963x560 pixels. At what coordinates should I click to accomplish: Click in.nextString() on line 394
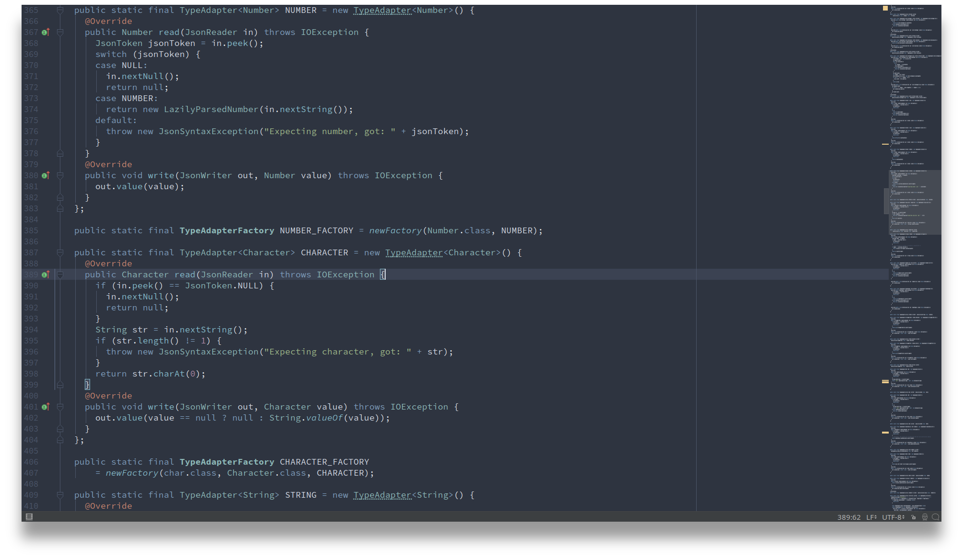tap(203, 330)
